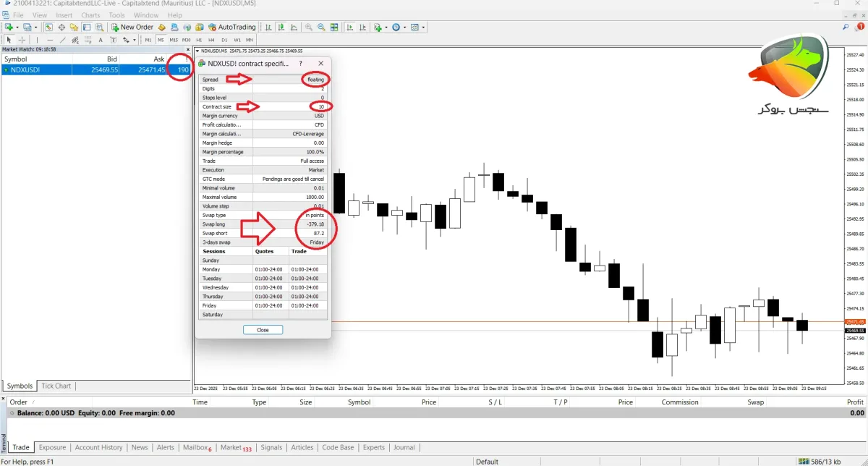The width and height of the screenshot is (868, 466).
Task: Select the Cursor arrow tool
Action: click(x=9, y=39)
